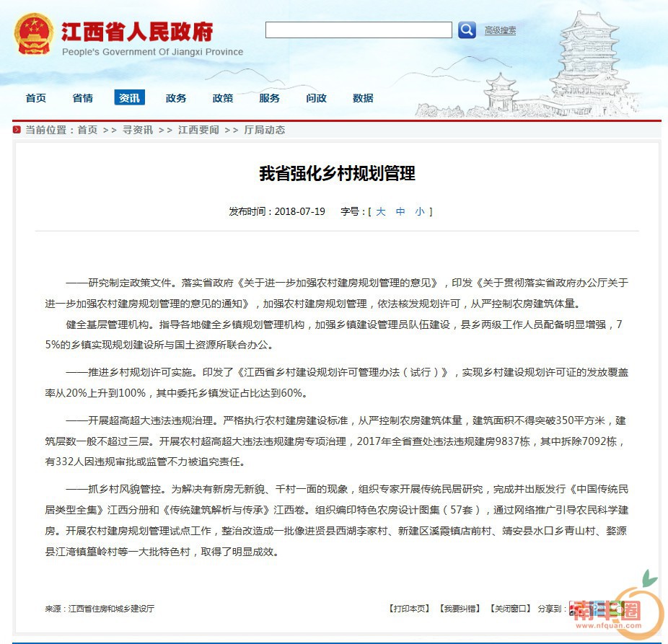The width and height of the screenshot is (668, 644).
Task: Click 打印本页 to print the page
Action: [x=409, y=609]
